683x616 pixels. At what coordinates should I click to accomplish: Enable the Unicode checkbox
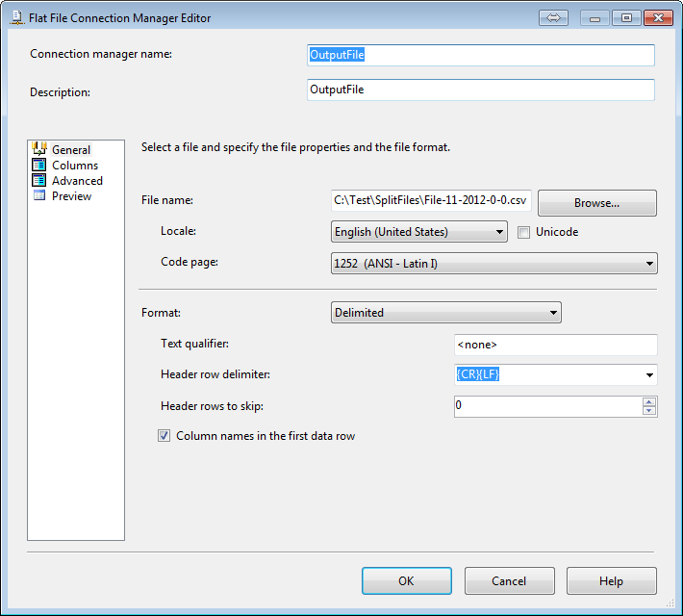point(523,232)
